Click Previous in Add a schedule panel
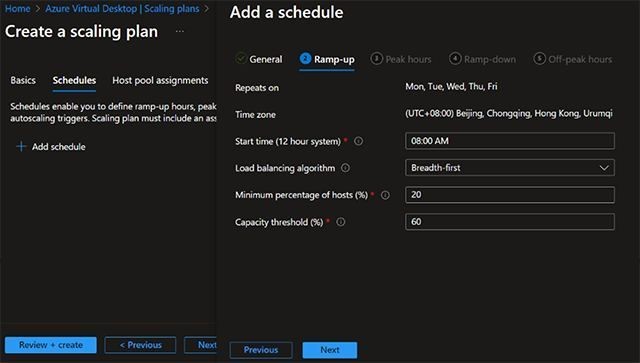The width and height of the screenshot is (640, 363). point(261,350)
